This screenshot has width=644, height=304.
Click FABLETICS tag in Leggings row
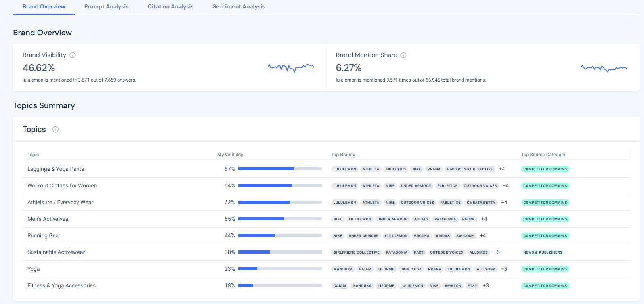396,169
